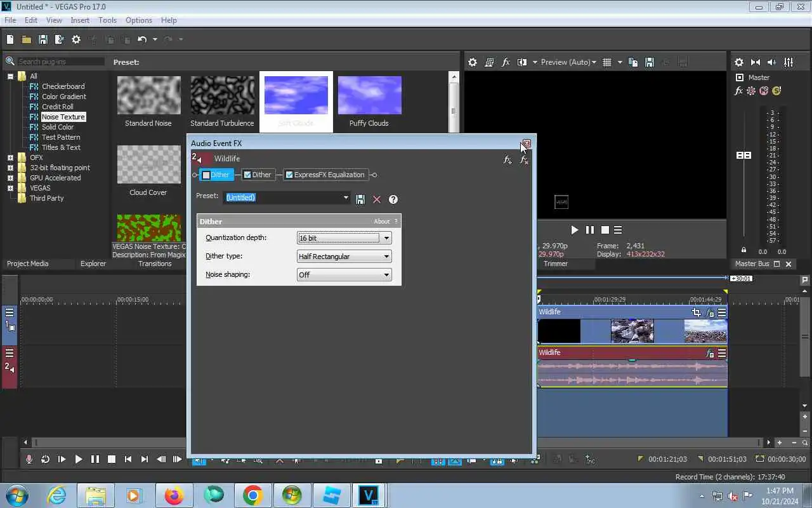812x508 pixels.
Task: Copy snapshot to clipboard in preview
Action: (x=633, y=62)
